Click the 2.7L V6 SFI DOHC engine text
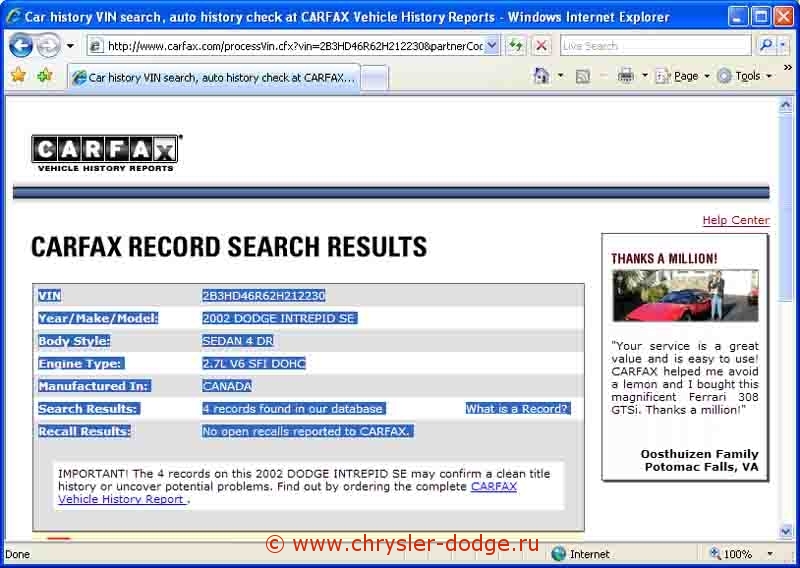The width and height of the screenshot is (800, 568). [x=254, y=363]
